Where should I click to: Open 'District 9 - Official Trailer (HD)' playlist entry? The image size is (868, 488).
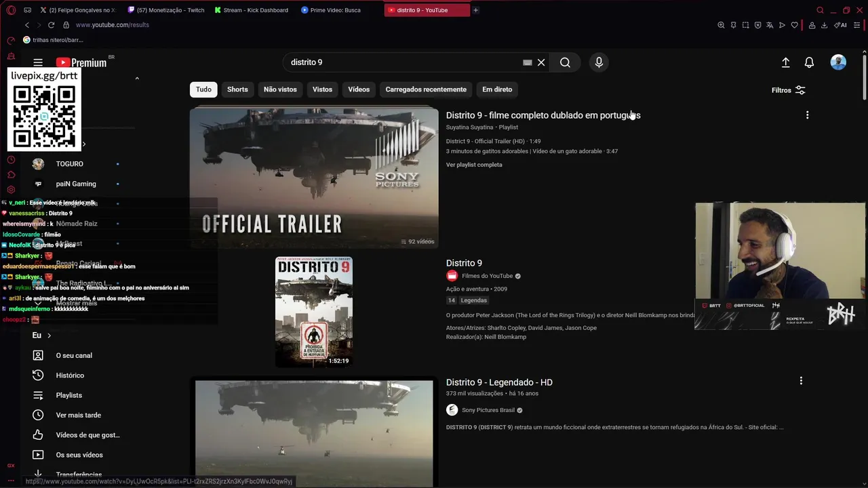click(x=493, y=142)
